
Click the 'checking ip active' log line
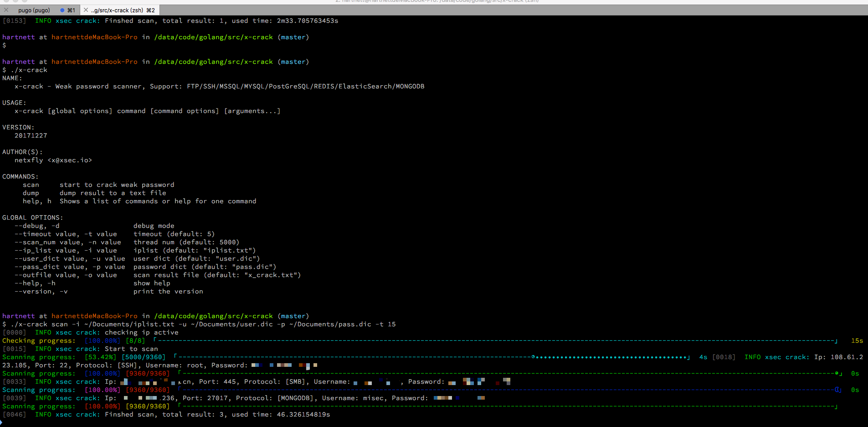(91, 333)
